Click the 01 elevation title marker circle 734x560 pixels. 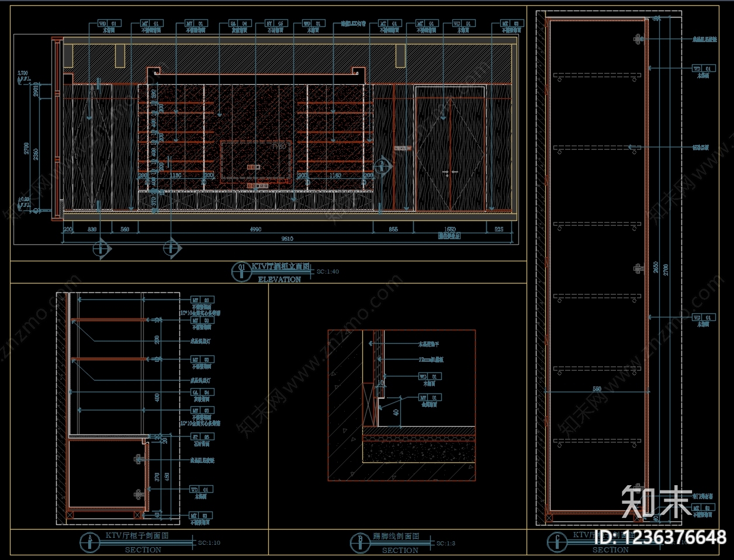pos(240,271)
